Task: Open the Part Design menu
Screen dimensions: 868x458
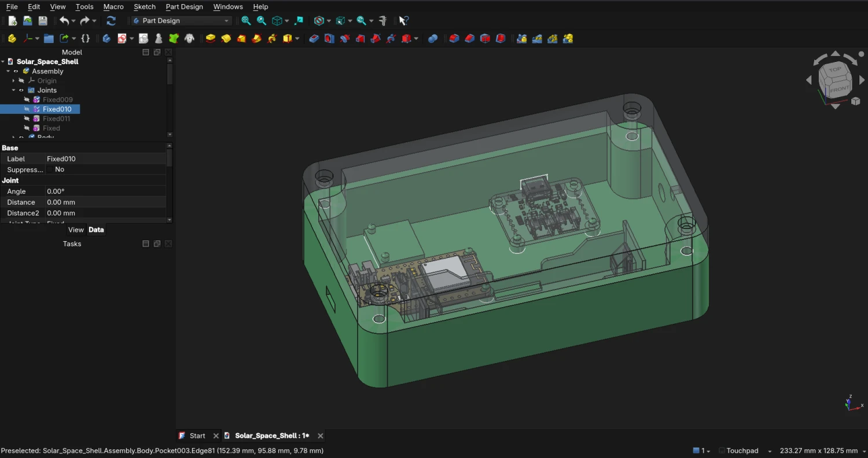Action: (184, 7)
